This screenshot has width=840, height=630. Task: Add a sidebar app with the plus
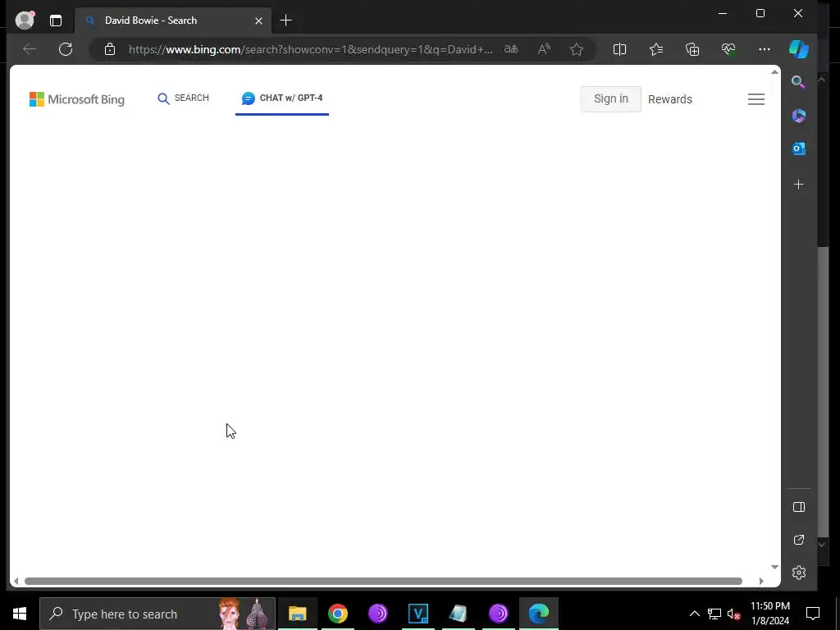tap(799, 185)
